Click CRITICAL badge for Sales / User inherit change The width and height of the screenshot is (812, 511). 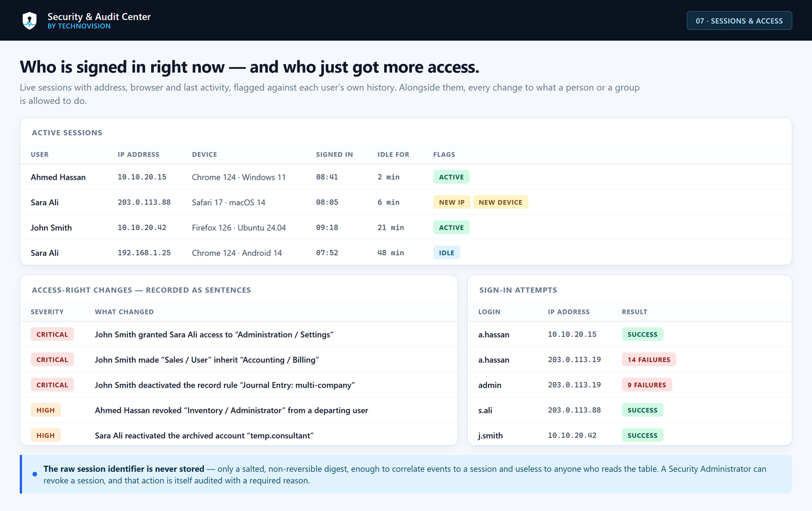pos(52,360)
